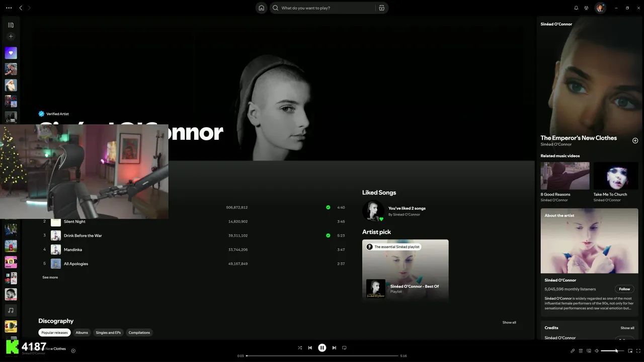Skip to the previous track

310,348
